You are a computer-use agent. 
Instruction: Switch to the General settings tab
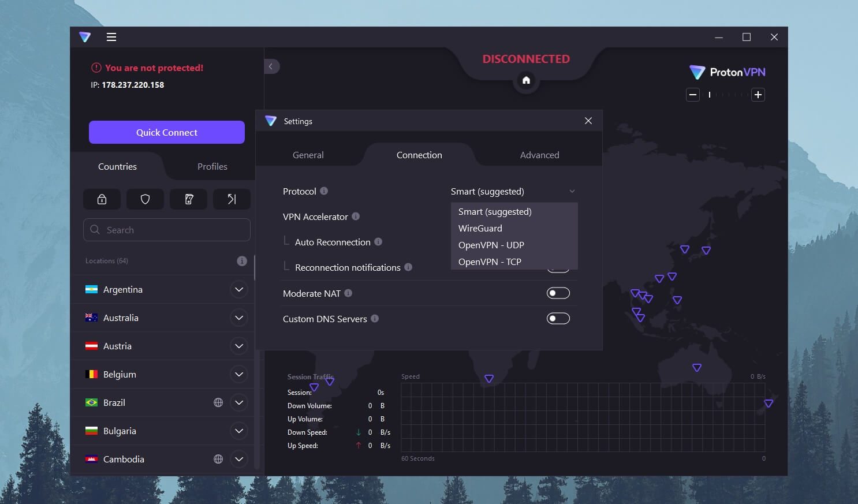tap(308, 155)
